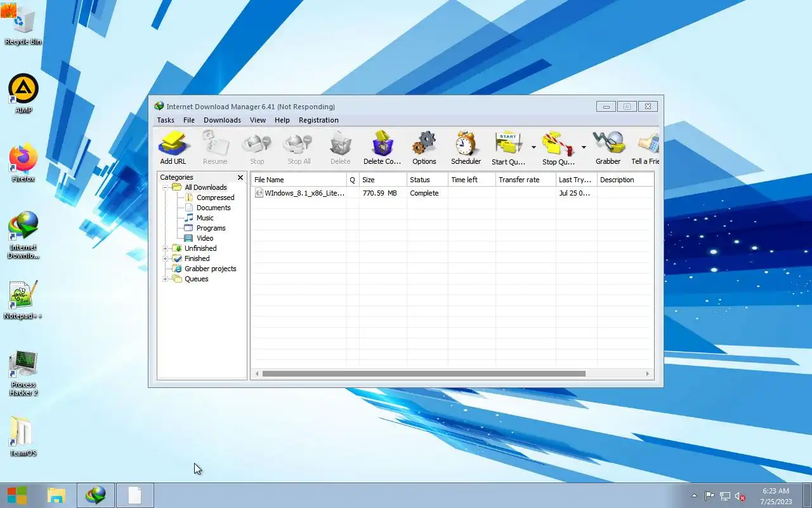
Task: Open the File menu
Action: [189, 120]
